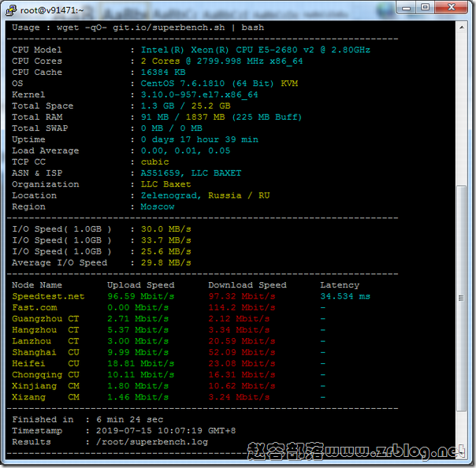Maximize the root@v91471 terminal window

tap(425, 8)
